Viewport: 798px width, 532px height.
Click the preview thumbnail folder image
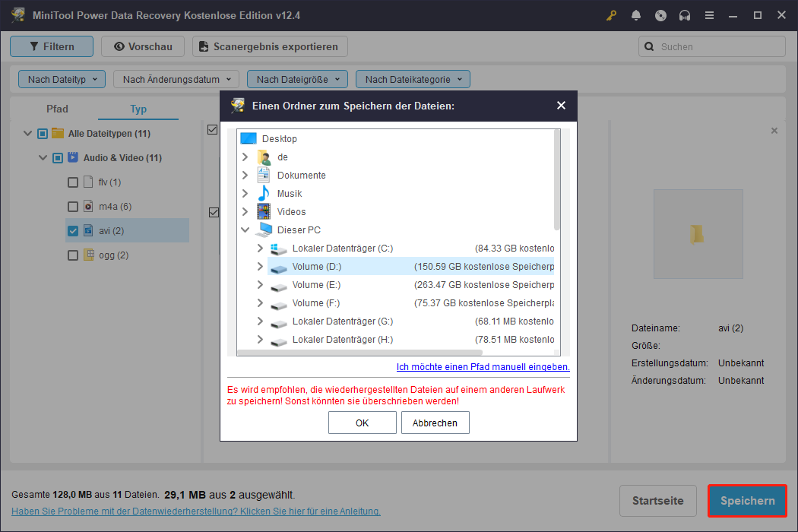[x=698, y=233]
